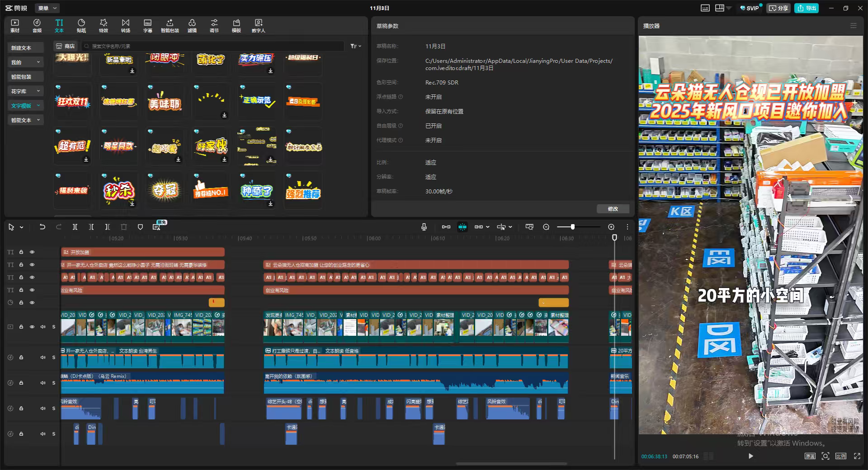Expand the selection tool dropdown arrow
The height and width of the screenshot is (470, 868).
[21, 227]
